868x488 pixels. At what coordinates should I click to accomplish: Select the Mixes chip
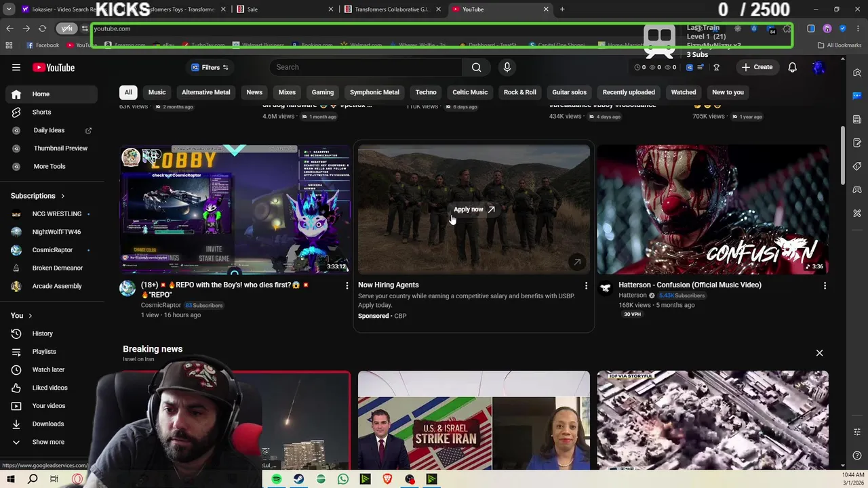[287, 92]
